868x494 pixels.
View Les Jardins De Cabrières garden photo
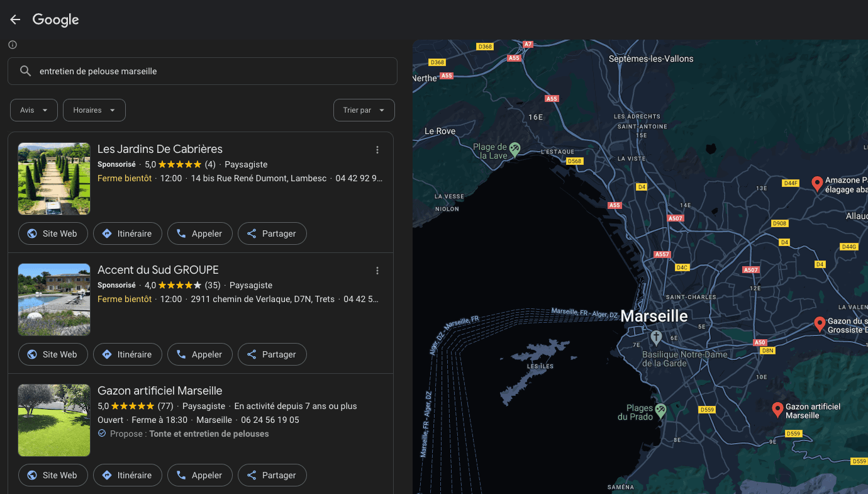54,179
